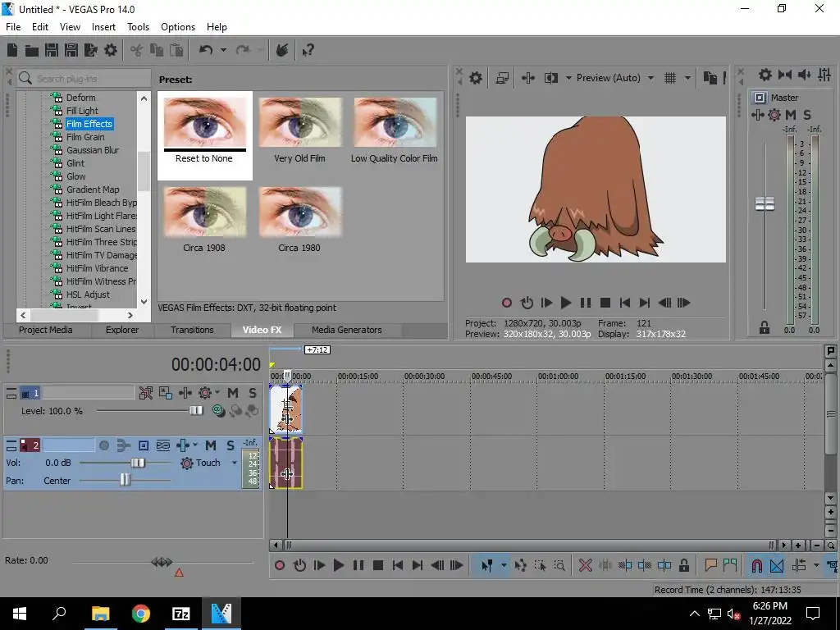Click the What's This help icon
The width and height of the screenshot is (840, 630).
click(308, 50)
